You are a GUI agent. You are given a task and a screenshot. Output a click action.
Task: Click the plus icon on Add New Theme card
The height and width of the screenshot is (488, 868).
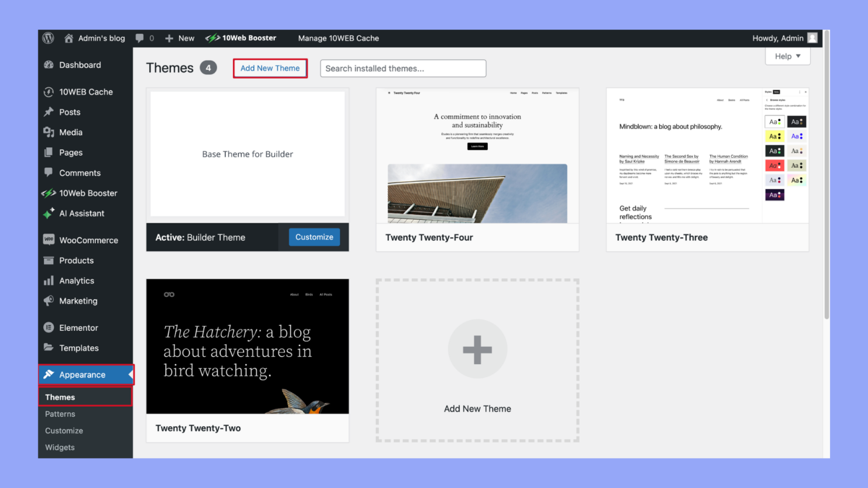click(x=477, y=348)
